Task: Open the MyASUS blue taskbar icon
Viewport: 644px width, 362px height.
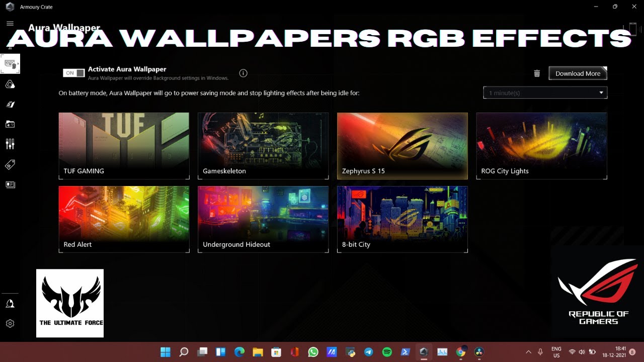Action: pos(332,352)
